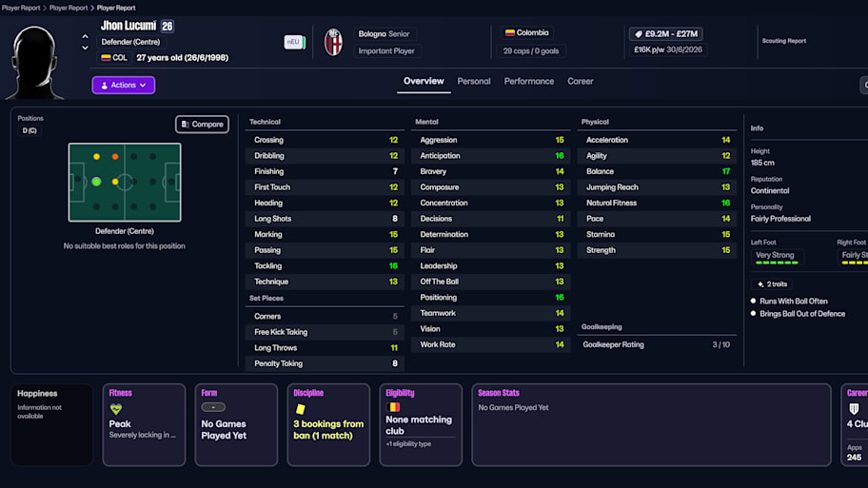Click the form indicator pill icon
868x488 pixels.
pos(213,407)
